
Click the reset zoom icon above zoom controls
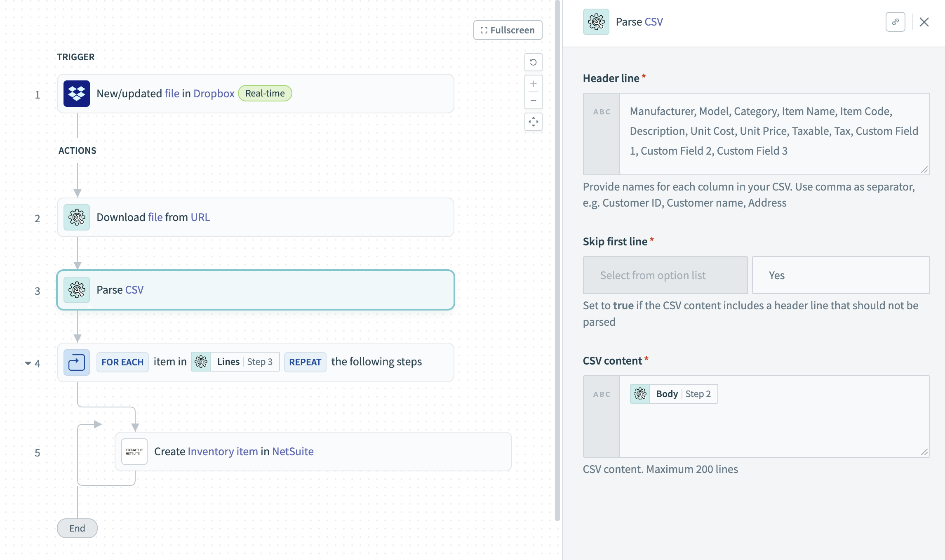pyautogui.click(x=533, y=62)
